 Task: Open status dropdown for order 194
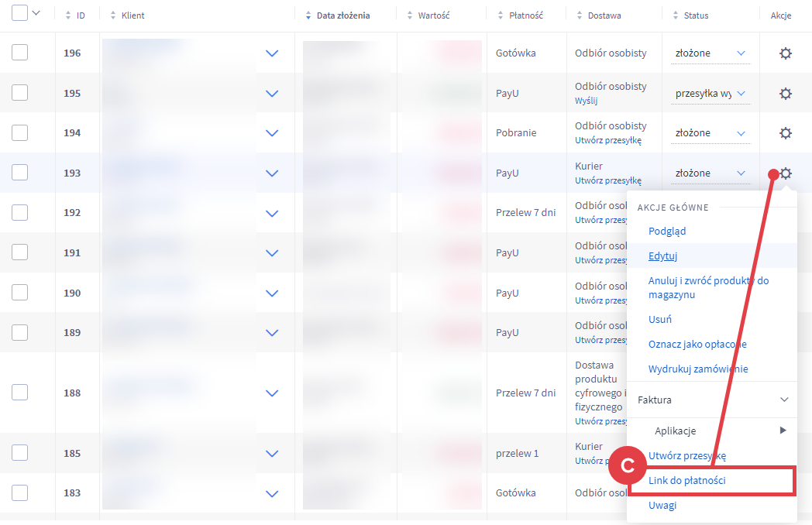(710, 133)
